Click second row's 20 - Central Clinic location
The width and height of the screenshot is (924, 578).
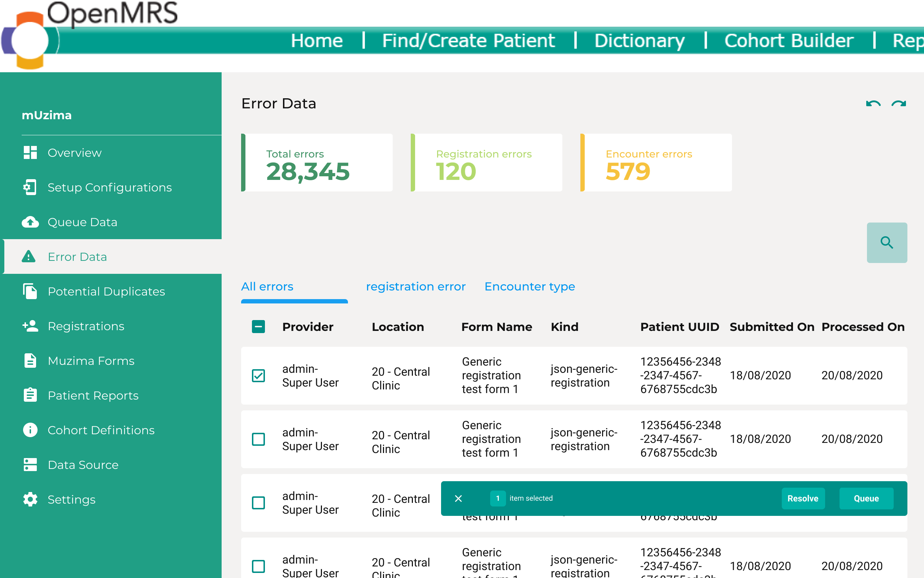[401, 442]
